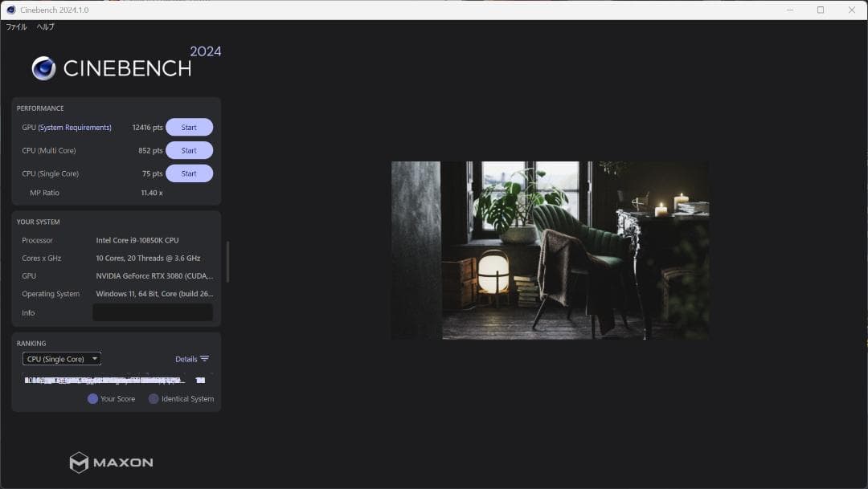Click Intel Core i9-10850K CPU text
Screen dimensions: 868x489
tap(137, 240)
